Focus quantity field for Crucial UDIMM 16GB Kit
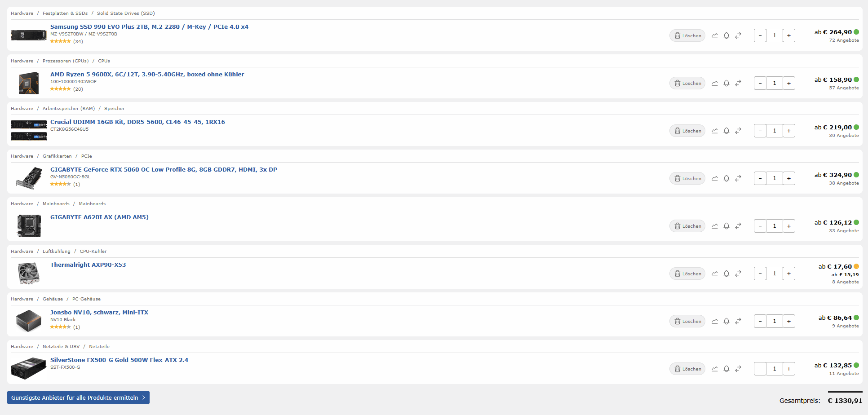Viewport: 868px width, 415px height. [x=775, y=131]
